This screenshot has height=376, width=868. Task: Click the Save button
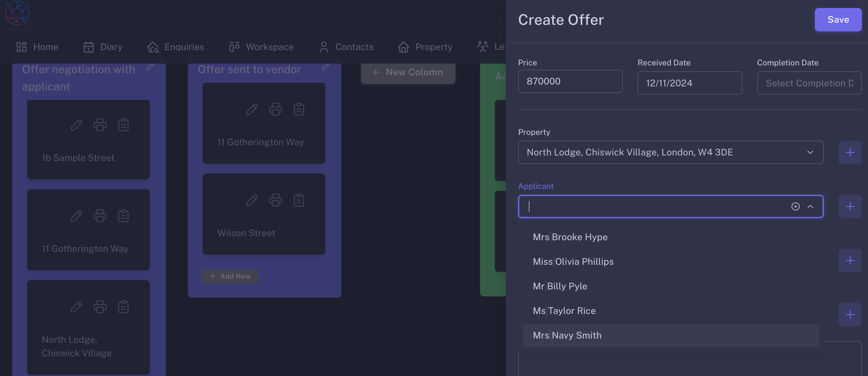click(x=838, y=20)
